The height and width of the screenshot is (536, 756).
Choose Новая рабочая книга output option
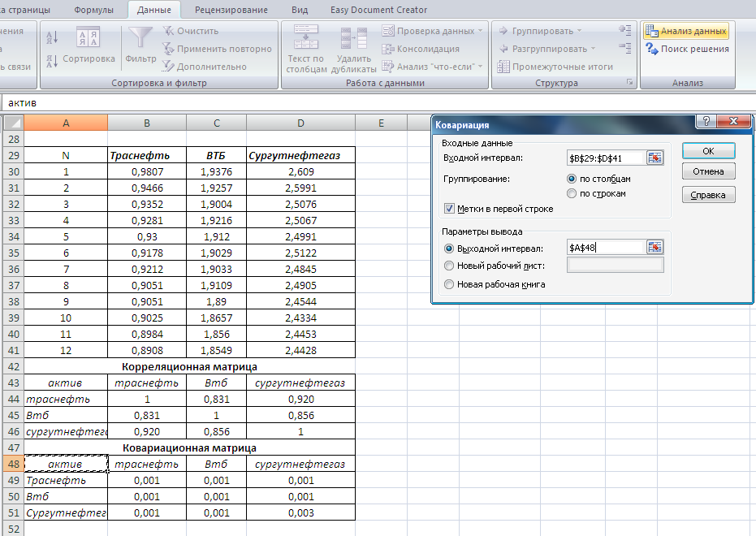click(449, 284)
